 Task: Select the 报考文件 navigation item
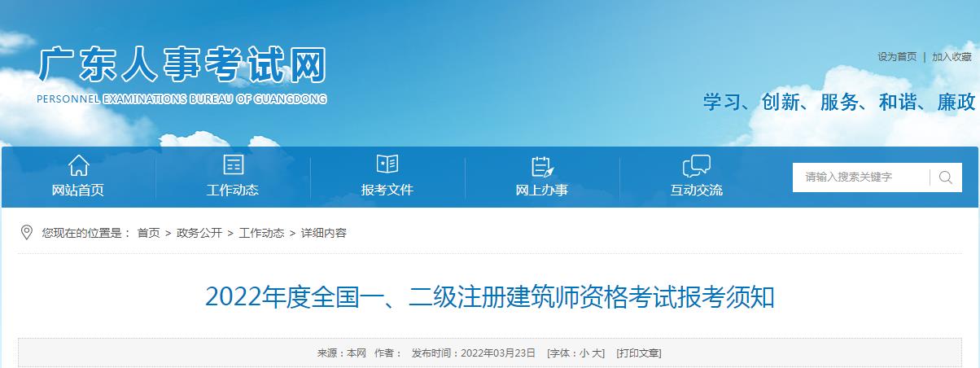(387, 191)
